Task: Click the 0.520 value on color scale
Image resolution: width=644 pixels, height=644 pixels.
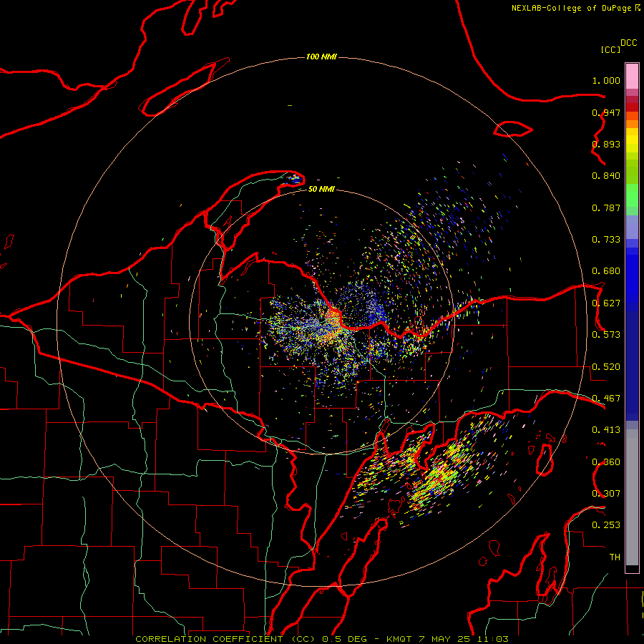Action: click(606, 367)
